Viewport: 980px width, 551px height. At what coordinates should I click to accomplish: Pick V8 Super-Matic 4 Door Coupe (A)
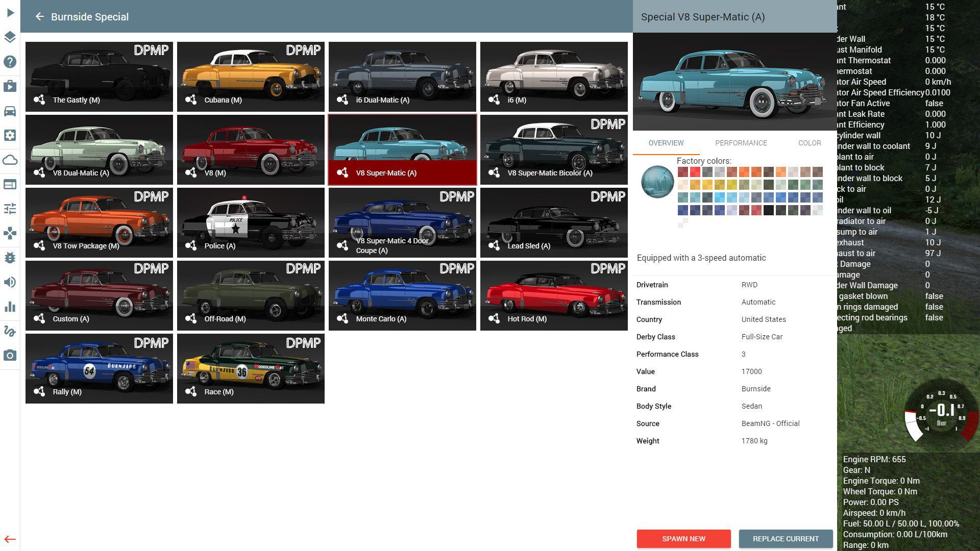pyautogui.click(x=402, y=222)
